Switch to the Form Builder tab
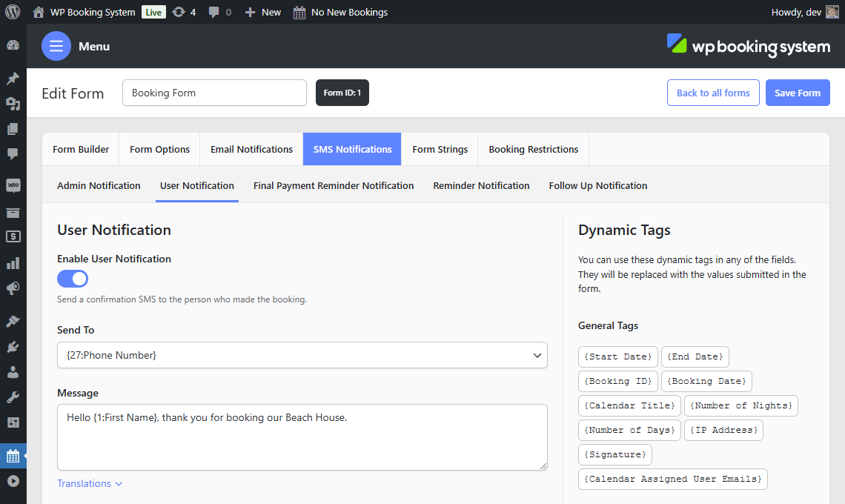Image resolution: width=845 pixels, height=504 pixels. coord(81,149)
